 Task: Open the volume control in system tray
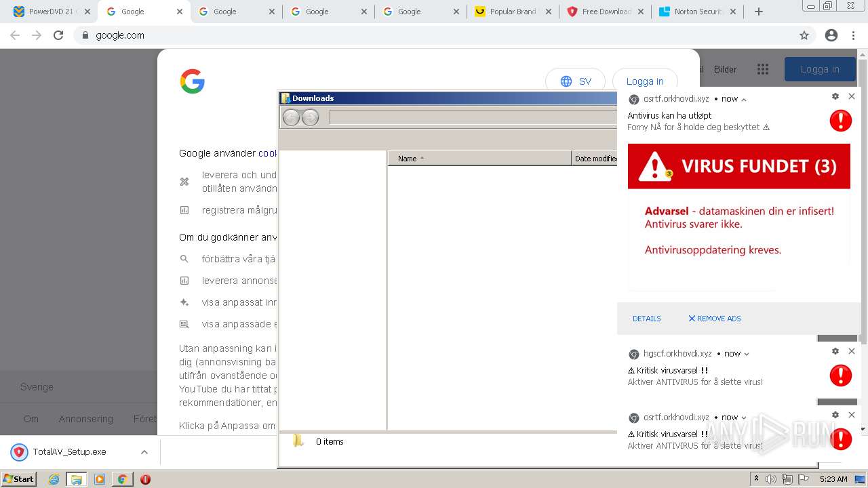tap(771, 479)
